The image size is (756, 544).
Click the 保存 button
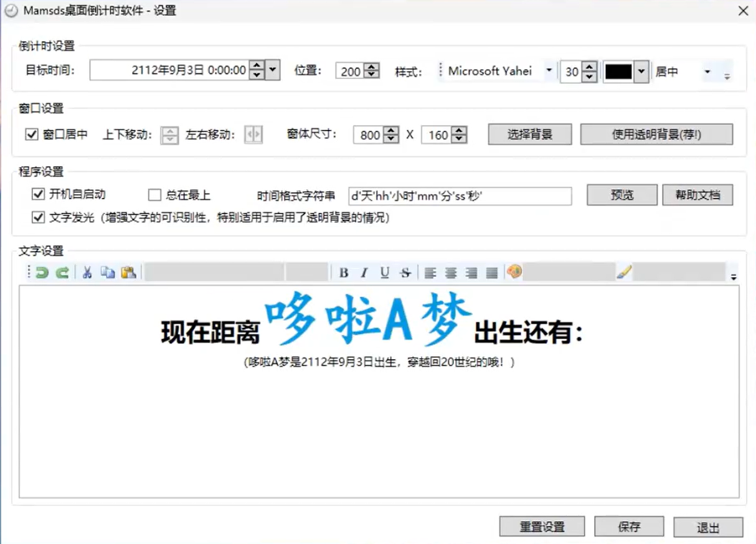(629, 527)
